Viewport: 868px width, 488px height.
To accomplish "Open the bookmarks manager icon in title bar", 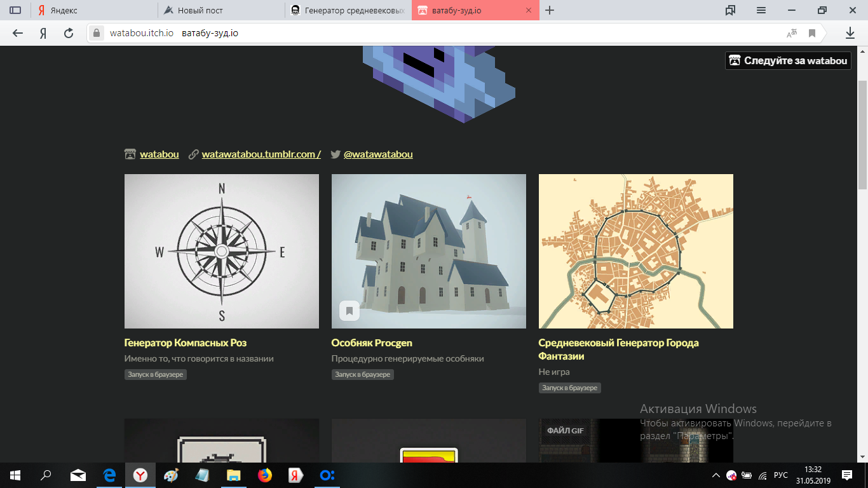I will click(x=730, y=10).
